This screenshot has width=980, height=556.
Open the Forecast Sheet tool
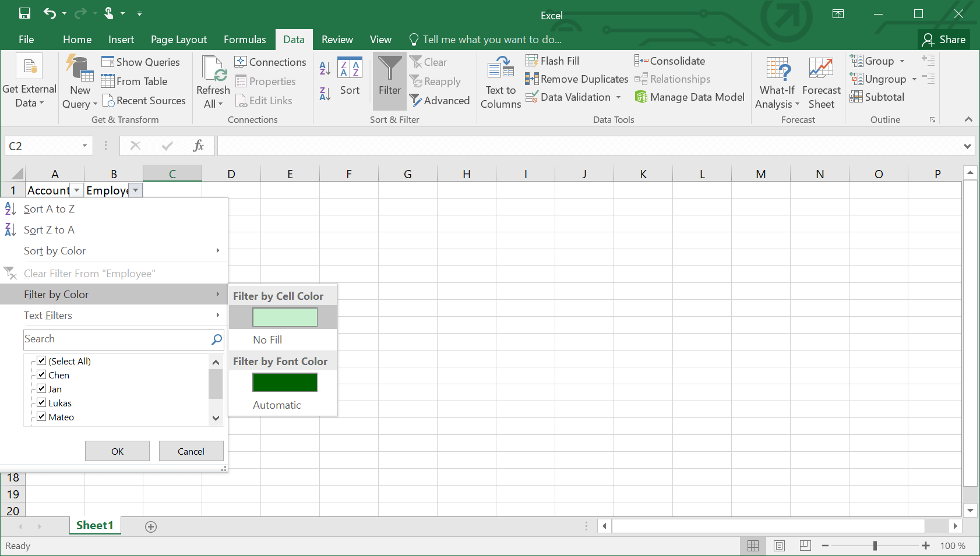coord(821,82)
